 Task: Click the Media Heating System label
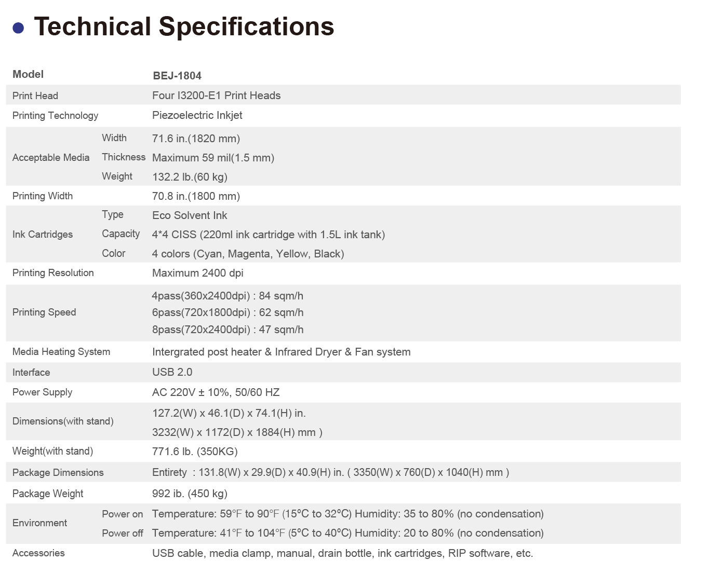click(61, 352)
